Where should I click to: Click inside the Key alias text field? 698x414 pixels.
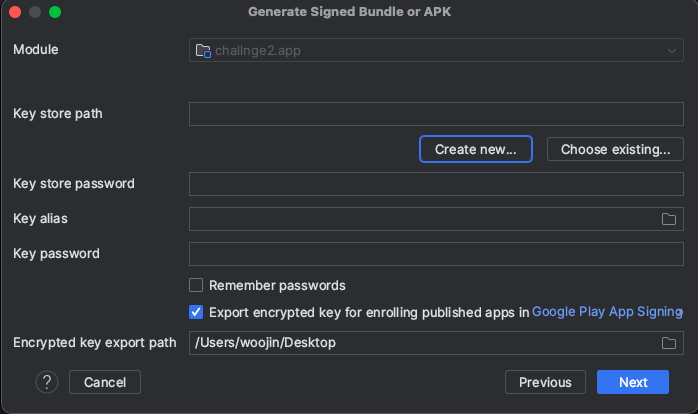click(x=423, y=219)
